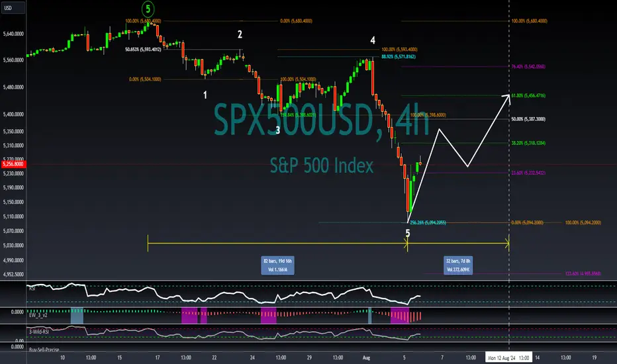
Task: Click date 15 on the time axis
Action: [x=119, y=357]
